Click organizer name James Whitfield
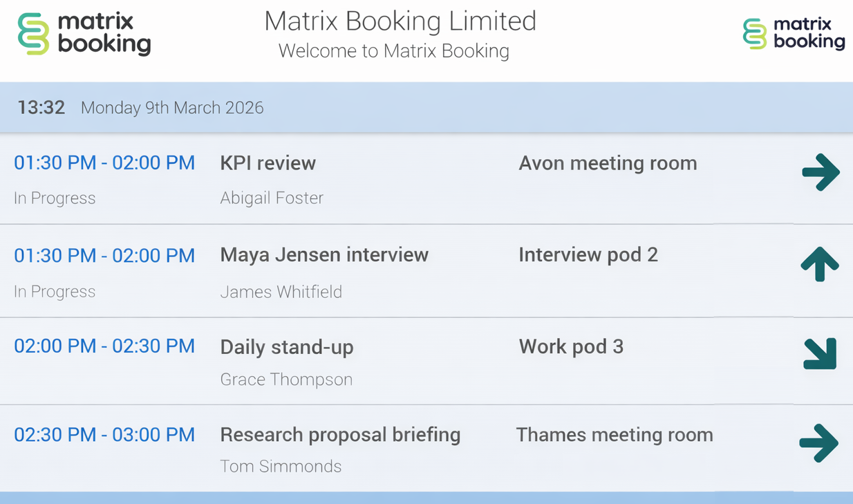The height and width of the screenshot is (504, 853). pyautogui.click(x=281, y=292)
